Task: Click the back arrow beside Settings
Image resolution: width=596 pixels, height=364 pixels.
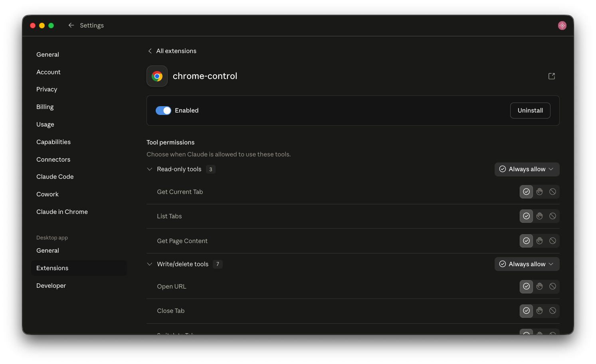Action: [71, 25]
